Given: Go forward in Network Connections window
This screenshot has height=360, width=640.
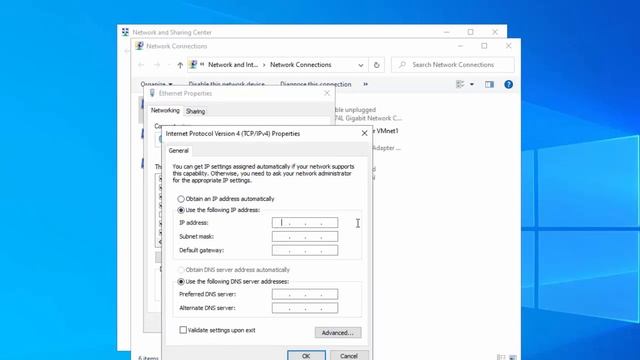Looking at the screenshot, I should [157, 65].
